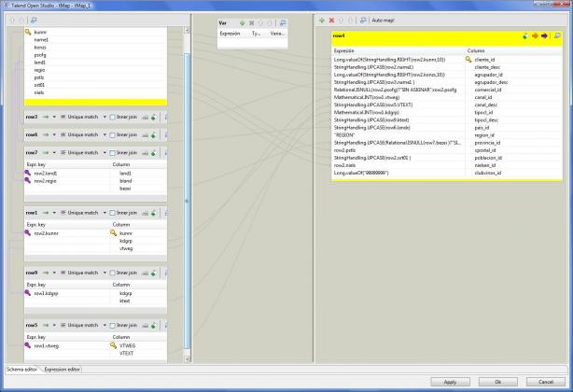Enable Inner join checkbox for row3
This screenshot has width=573, height=392.
coord(113,117)
